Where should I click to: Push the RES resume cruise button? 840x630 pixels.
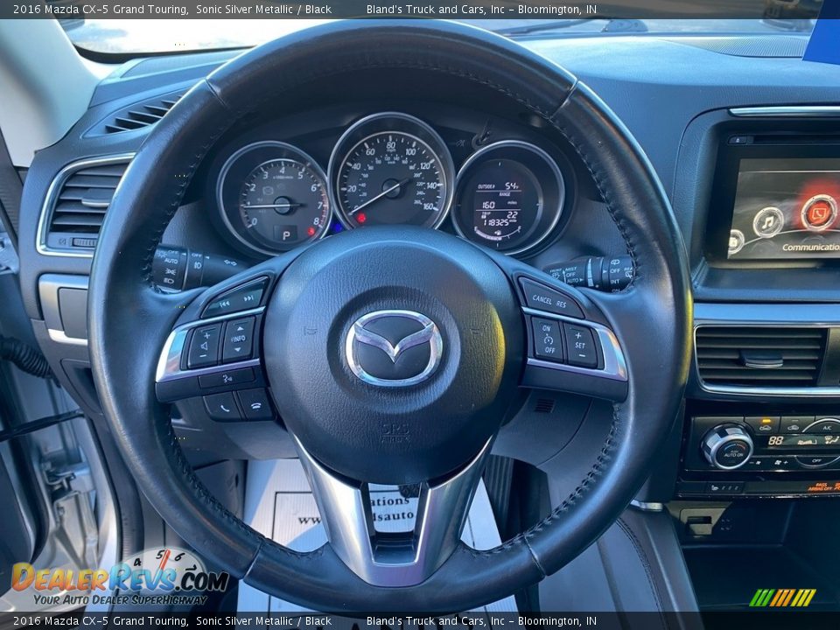[x=562, y=304]
